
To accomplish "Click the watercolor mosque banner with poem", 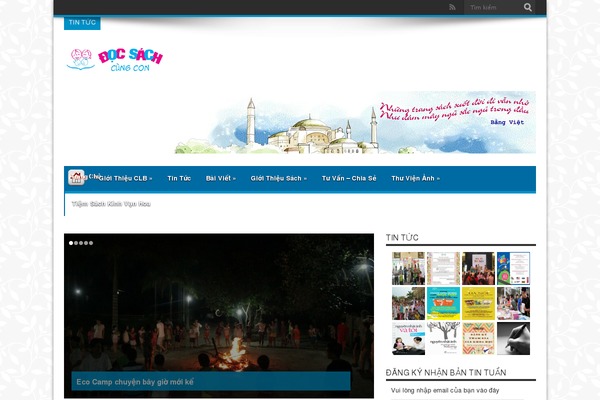I will coord(355,122).
